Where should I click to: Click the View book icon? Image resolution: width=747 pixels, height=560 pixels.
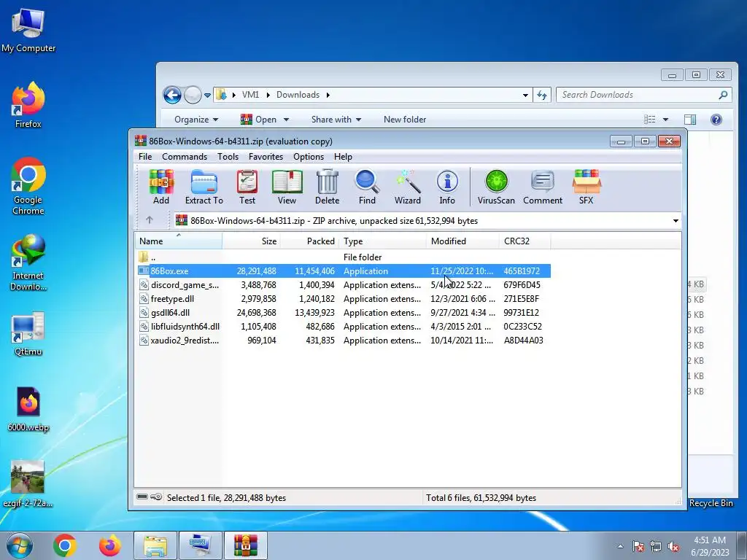(287, 187)
